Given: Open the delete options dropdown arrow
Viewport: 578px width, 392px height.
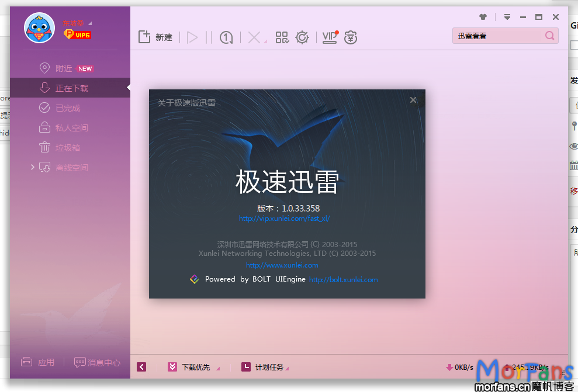Looking at the screenshot, I should pos(265,41).
